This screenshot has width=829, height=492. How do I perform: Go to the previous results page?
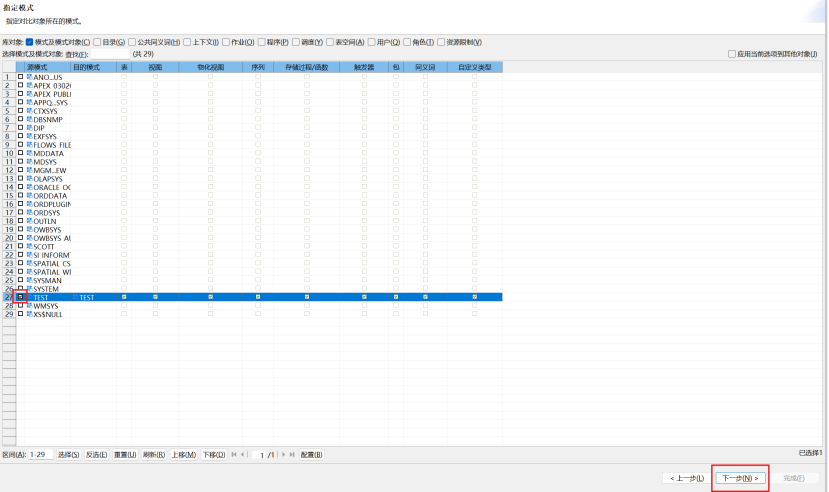point(243,454)
